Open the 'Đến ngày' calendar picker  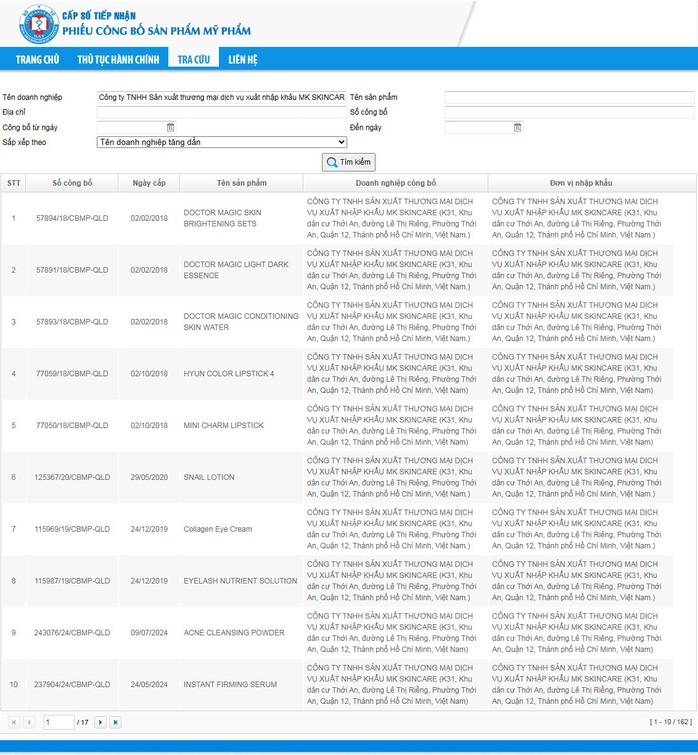517,127
